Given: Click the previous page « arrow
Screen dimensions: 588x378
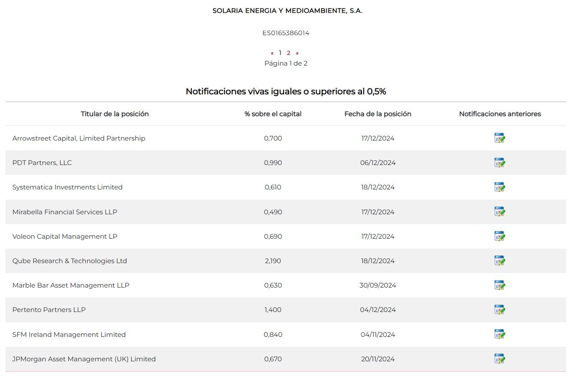Looking at the screenshot, I should [272, 53].
